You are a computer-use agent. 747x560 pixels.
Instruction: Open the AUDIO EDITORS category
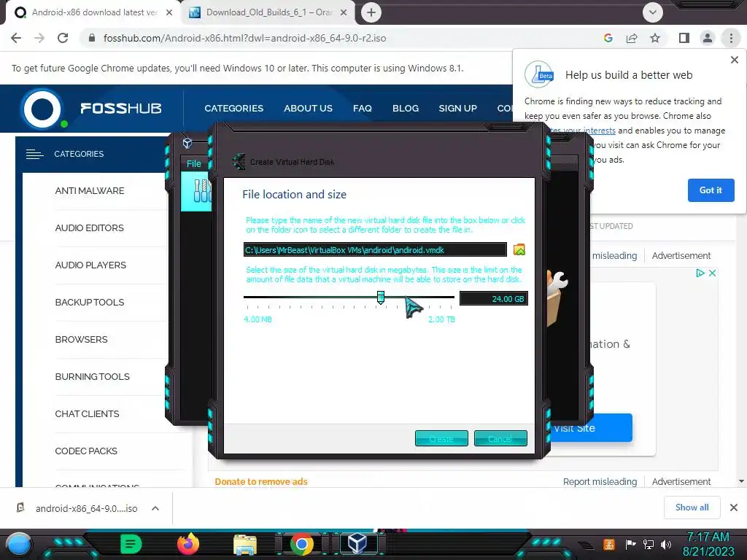(x=90, y=227)
